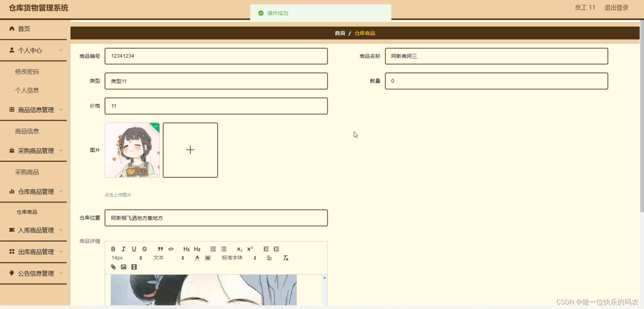The width and height of the screenshot is (644, 309).
Task: Open 商品信息 submenu item
Action: pos(27,131)
